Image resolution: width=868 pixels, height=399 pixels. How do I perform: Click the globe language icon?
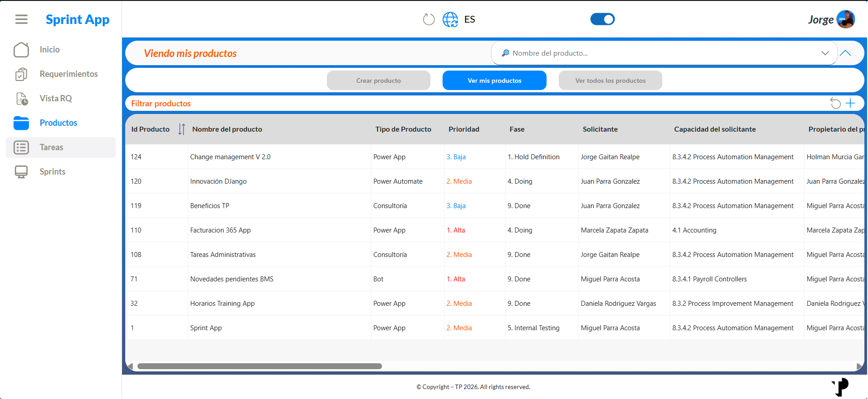tap(450, 19)
